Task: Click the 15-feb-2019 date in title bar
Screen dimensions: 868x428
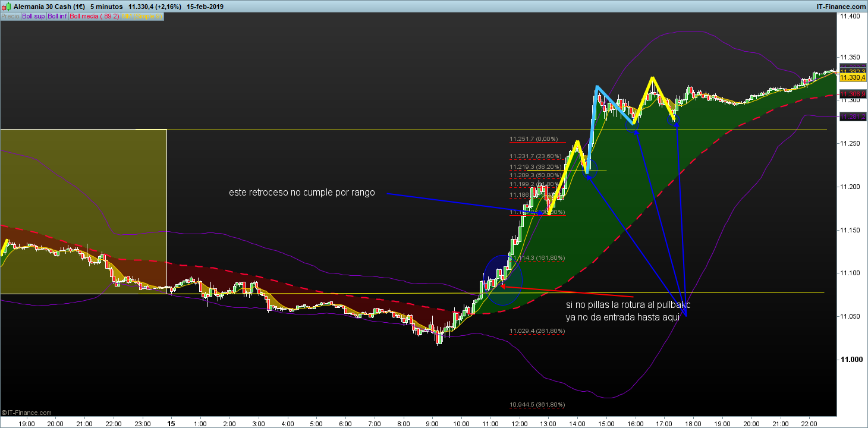Action: coord(205,6)
